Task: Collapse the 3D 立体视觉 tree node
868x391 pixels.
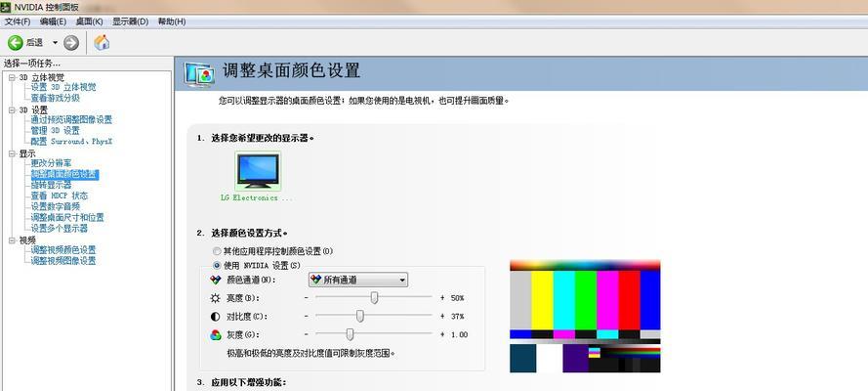Action: pos(12,77)
